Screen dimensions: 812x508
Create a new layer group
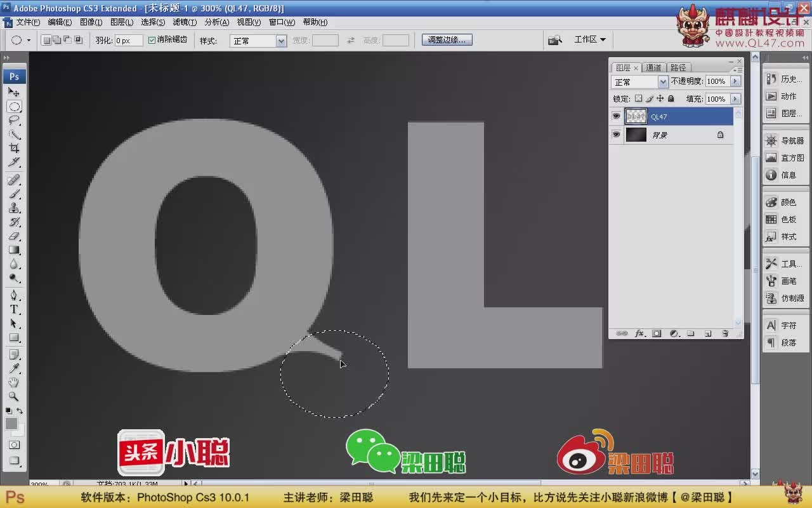[x=691, y=333]
